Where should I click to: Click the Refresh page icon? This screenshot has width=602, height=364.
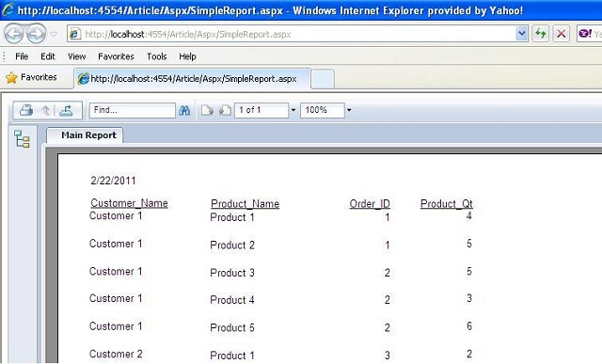pos(541,34)
